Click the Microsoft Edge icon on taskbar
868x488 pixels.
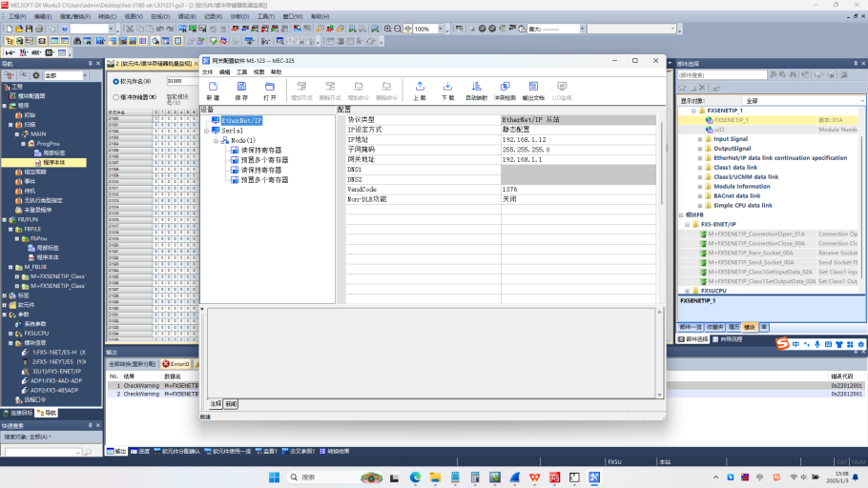tap(415, 477)
